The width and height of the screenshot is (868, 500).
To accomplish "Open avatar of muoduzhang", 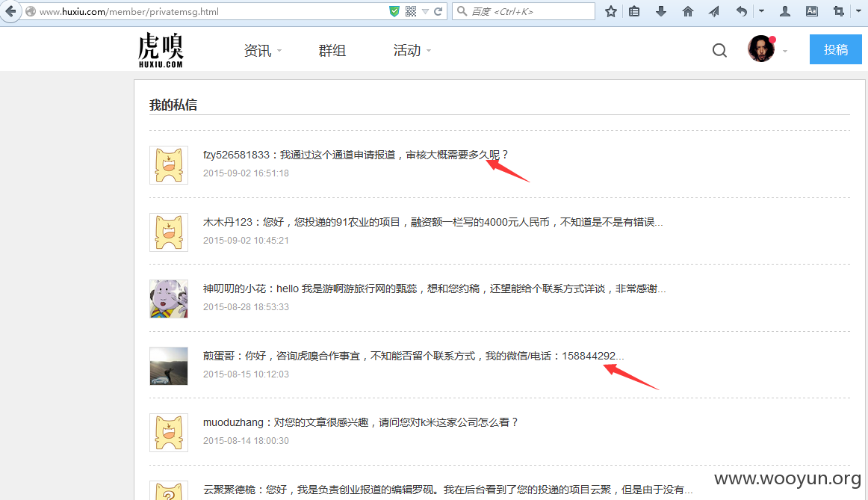I will click(169, 433).
